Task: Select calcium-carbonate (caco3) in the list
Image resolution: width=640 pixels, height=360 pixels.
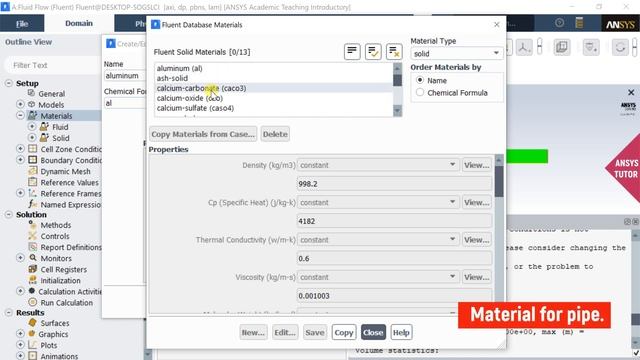Action: coord(201,88)
